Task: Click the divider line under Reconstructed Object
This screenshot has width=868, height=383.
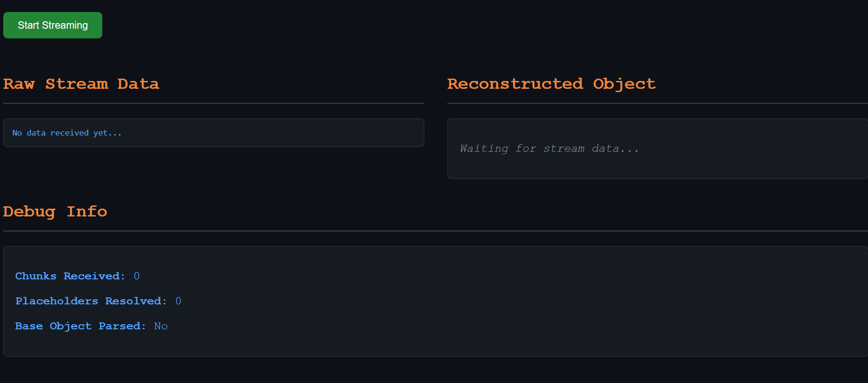Action: click(657, 103)
